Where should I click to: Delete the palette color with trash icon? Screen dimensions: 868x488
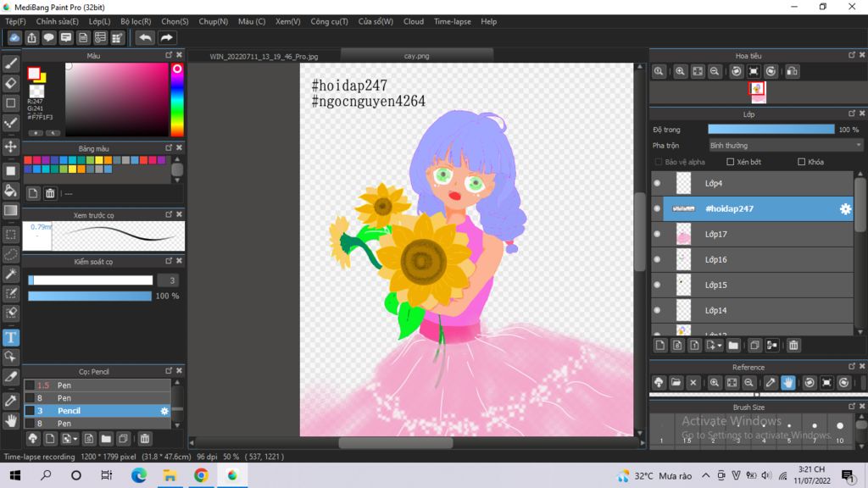tap(50, 193)
